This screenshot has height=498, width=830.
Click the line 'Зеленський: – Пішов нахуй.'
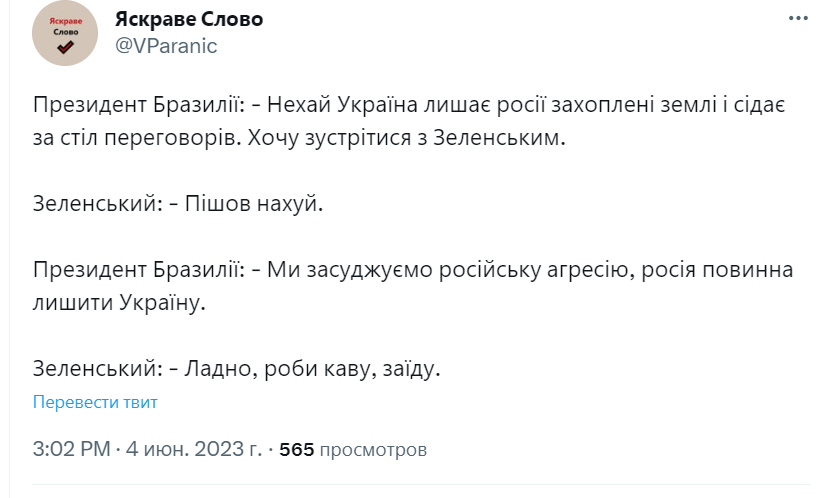point(178,204)
